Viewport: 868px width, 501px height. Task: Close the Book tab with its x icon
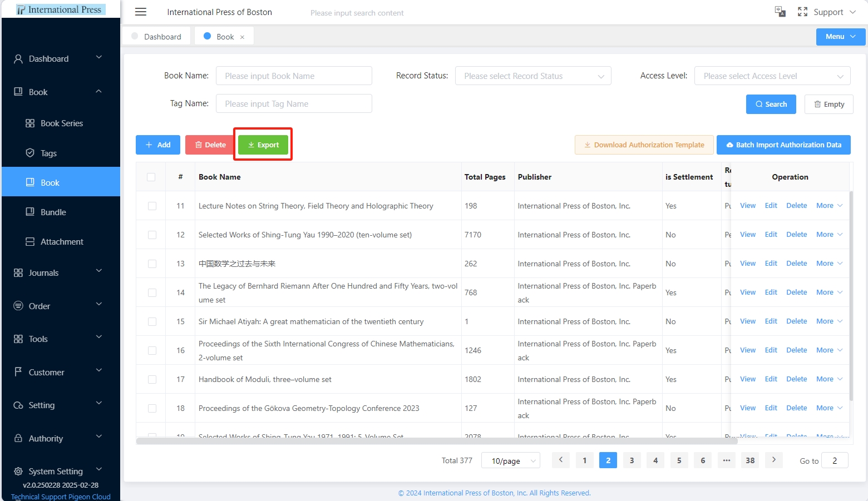pyautogui.click(x=242, y=37)
